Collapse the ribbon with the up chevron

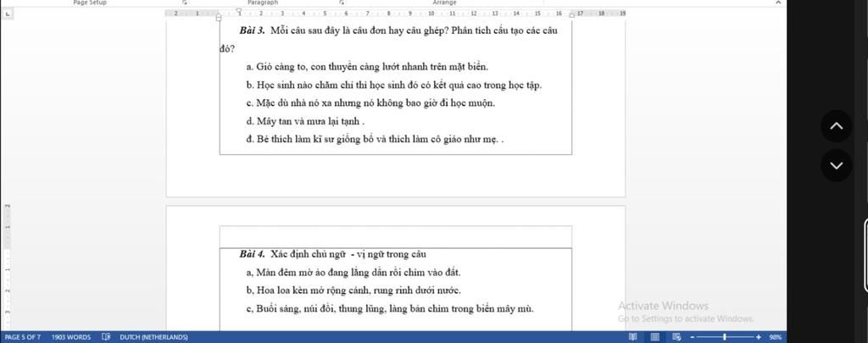[778, 3]
